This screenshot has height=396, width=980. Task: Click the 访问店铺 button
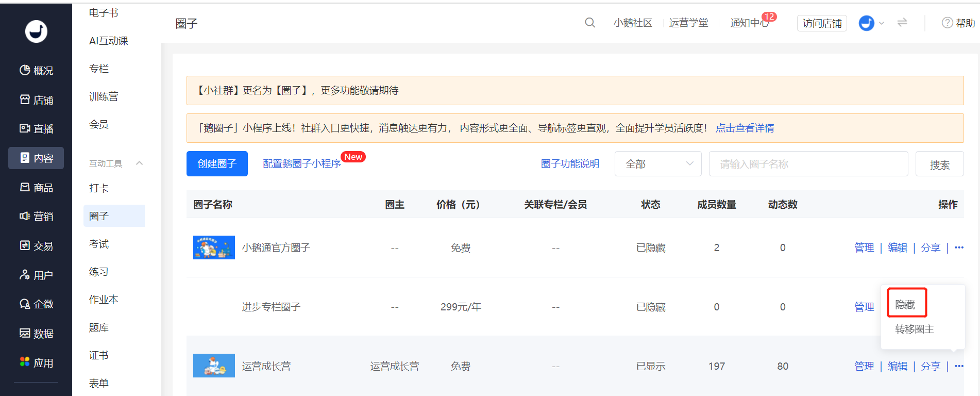[x=822, y=23]
